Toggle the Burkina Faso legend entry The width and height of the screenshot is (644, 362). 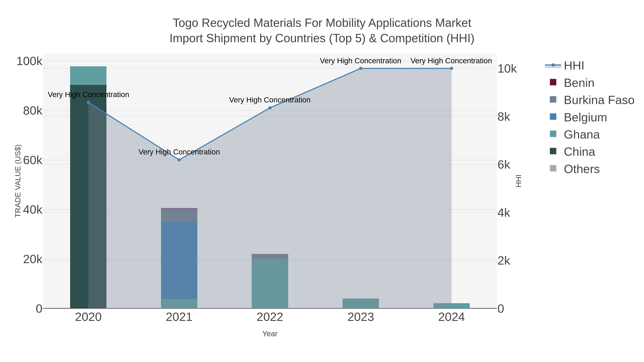[x=592, y=100]
